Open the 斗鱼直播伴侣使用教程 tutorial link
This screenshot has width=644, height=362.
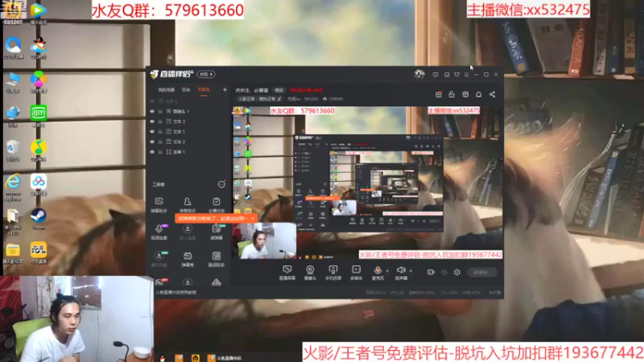click(176, 292)
